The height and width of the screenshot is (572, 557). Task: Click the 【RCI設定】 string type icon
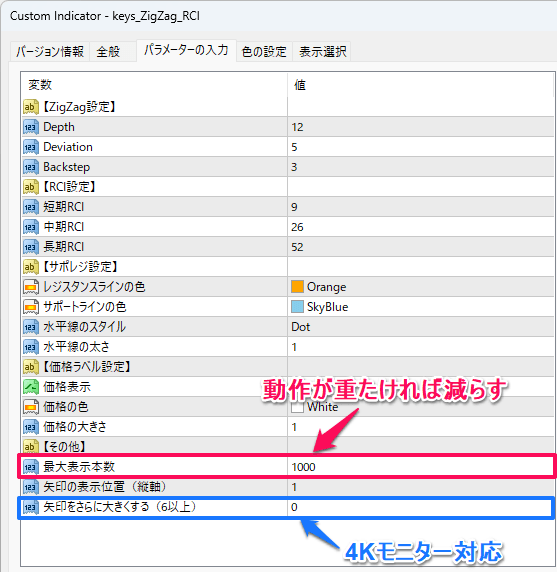tap(31, 187)
